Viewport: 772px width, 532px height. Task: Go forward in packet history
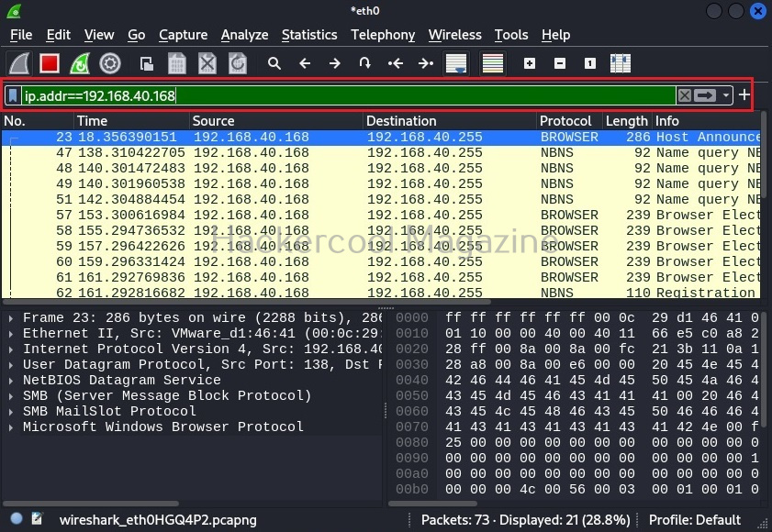335,63
